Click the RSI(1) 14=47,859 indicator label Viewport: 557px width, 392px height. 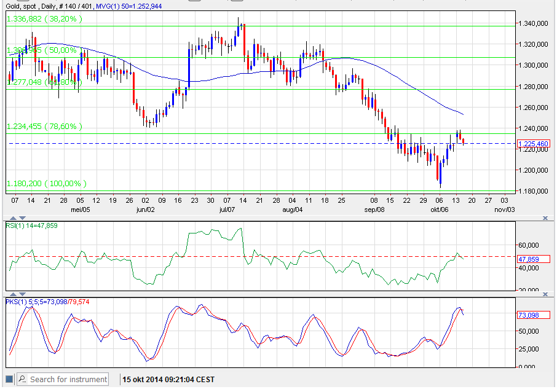pyautogui.click(x=31, y=225)
